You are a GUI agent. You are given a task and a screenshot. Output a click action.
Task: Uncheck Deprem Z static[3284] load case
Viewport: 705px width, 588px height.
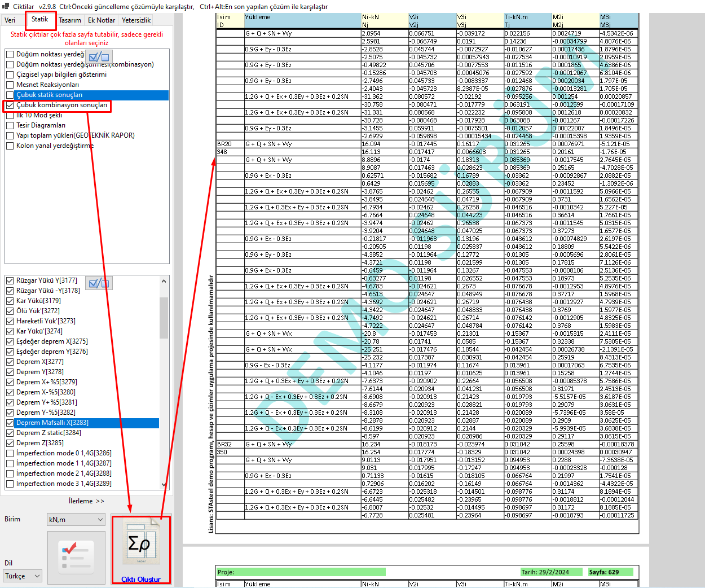[10, 433]
